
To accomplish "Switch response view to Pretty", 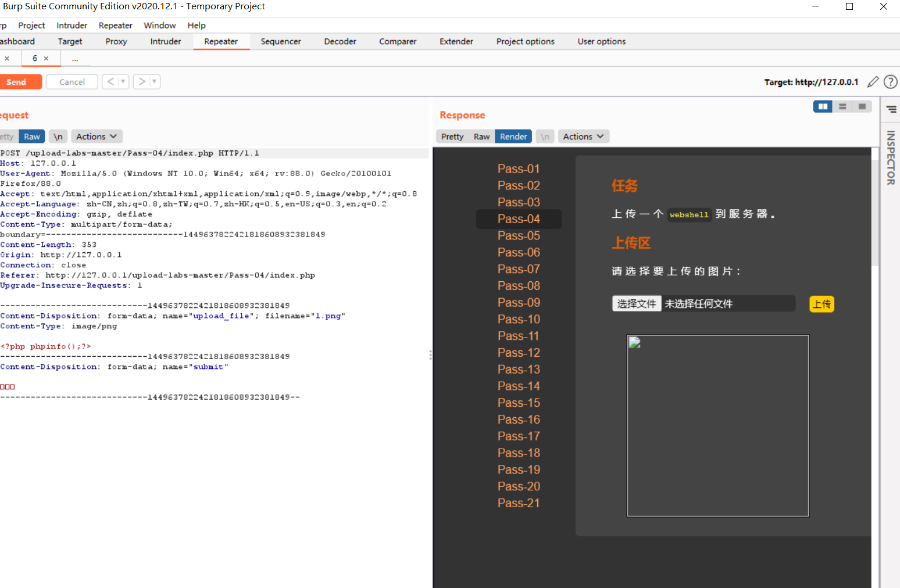I will pos(452,137).
